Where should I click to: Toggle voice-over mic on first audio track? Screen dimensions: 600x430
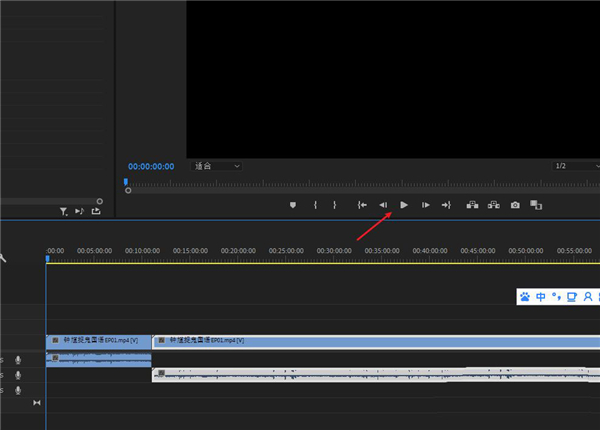pos(18,360)
